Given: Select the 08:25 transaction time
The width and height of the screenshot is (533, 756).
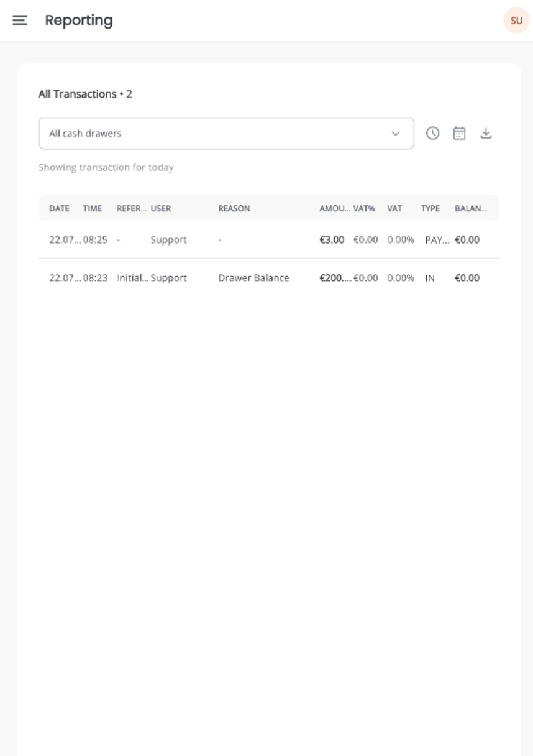Looking at the screenshot, I should click(x=95, y=240).
